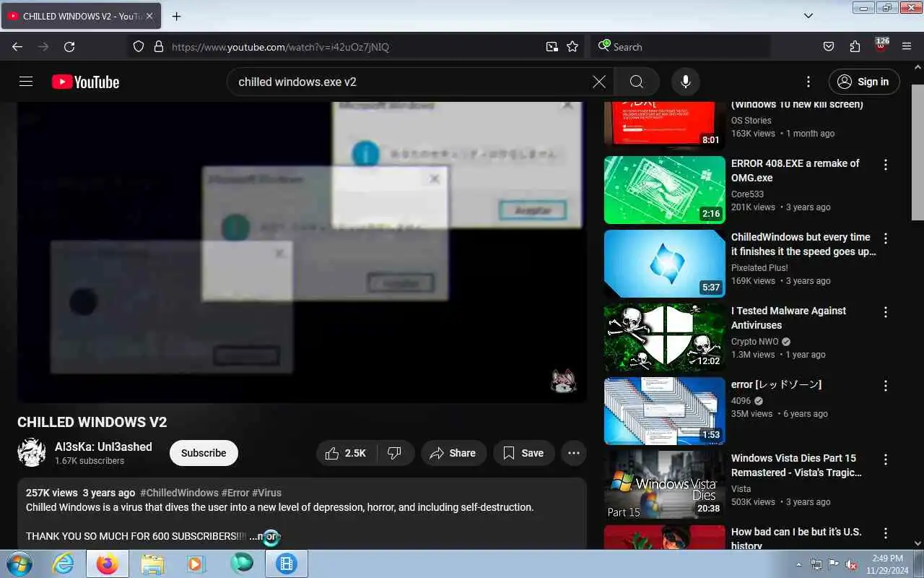
Task: Open the YouTube guide hamburger menu
Action: click(26, 82)
